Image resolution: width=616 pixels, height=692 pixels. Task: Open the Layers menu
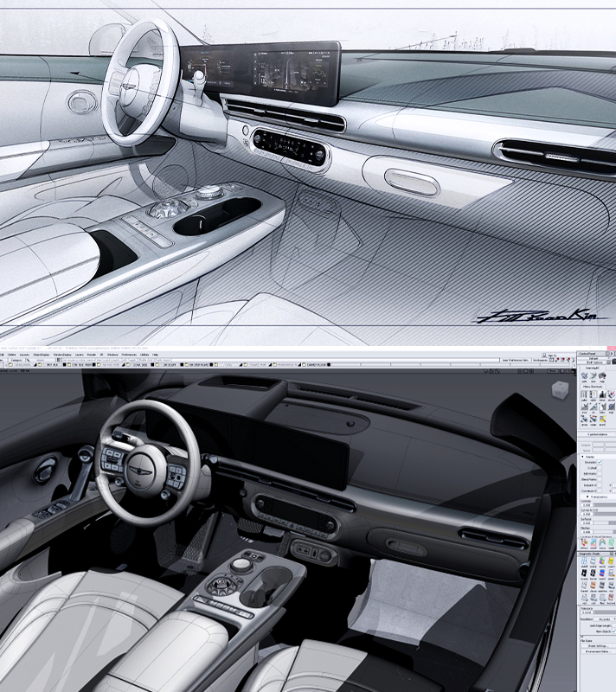tap(78, 355)
